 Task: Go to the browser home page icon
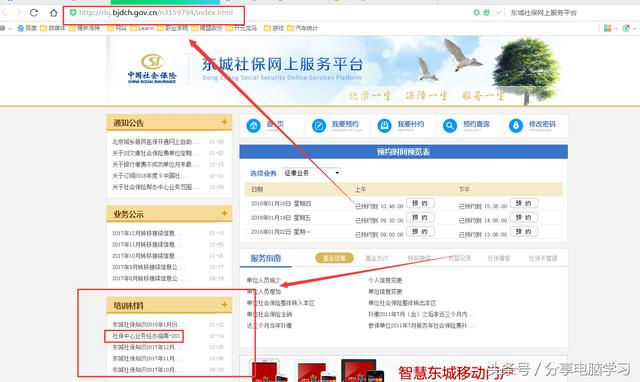[x=53, y=13]
